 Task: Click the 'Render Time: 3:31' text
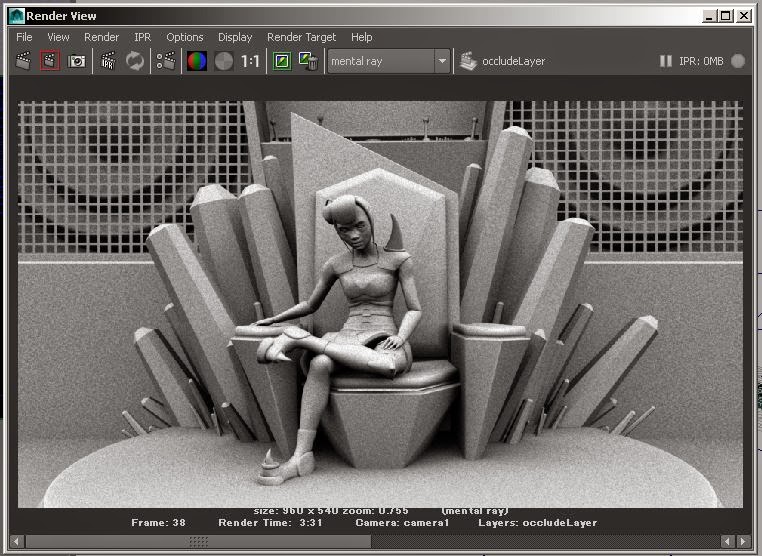click(270, 523)
